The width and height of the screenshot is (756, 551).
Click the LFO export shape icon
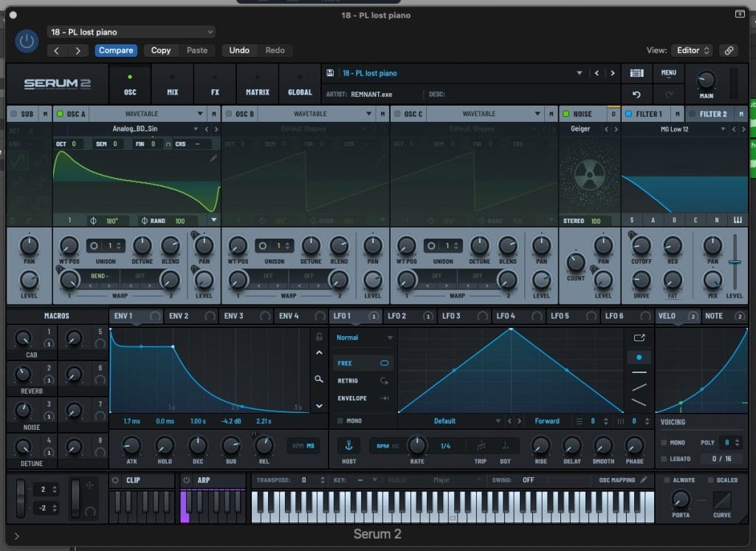(639, 338)
